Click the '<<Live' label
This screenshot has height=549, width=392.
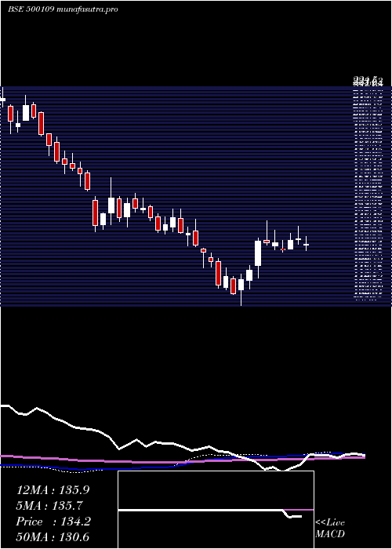pyautogui.click(x=330, y=523)
